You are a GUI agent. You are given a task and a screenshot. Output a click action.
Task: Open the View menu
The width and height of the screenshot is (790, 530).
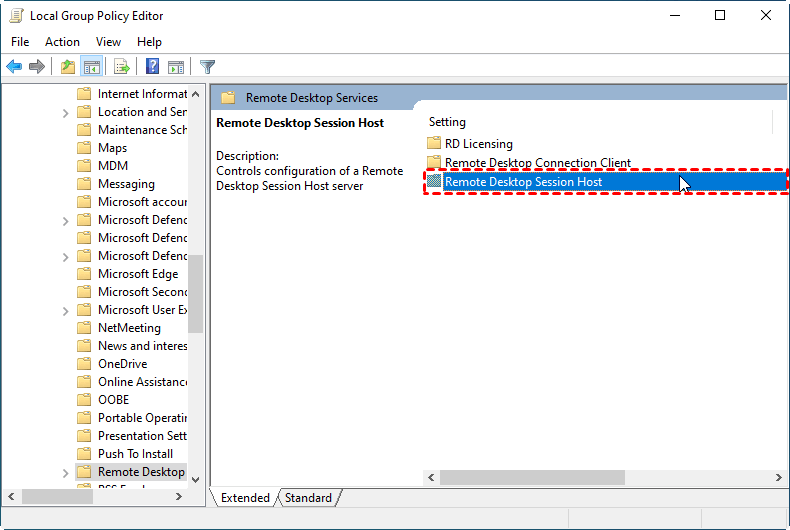[x=108, y=42]
